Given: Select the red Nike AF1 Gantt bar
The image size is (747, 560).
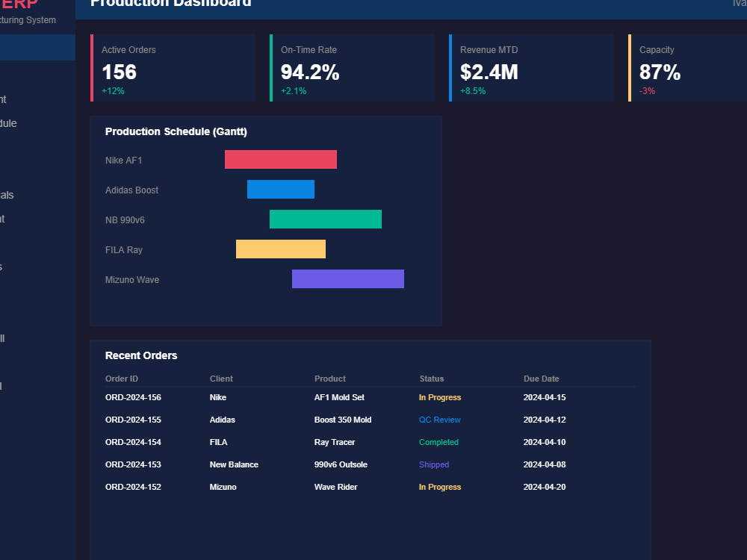Looking at the screenshot, I should click(281, 160).
